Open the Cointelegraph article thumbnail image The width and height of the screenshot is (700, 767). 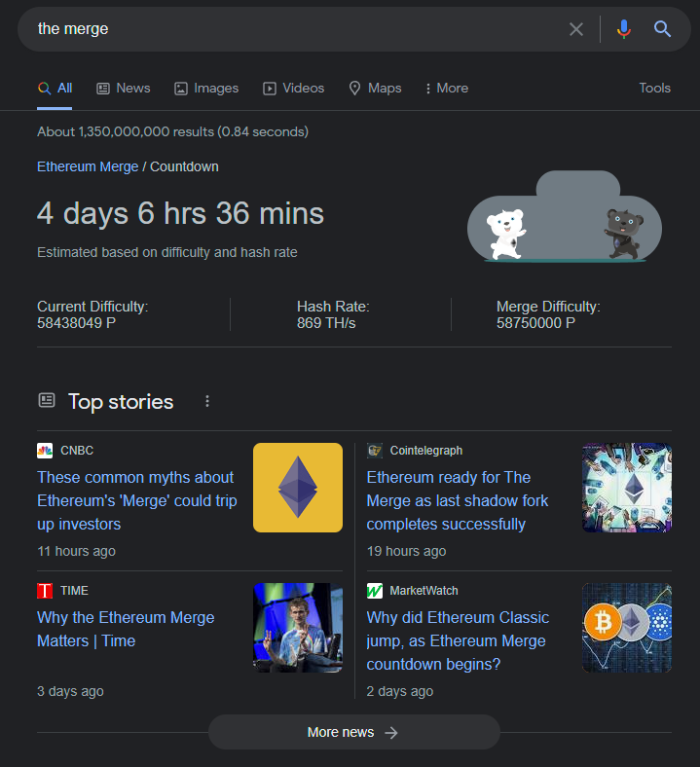(x=627, y=488)
